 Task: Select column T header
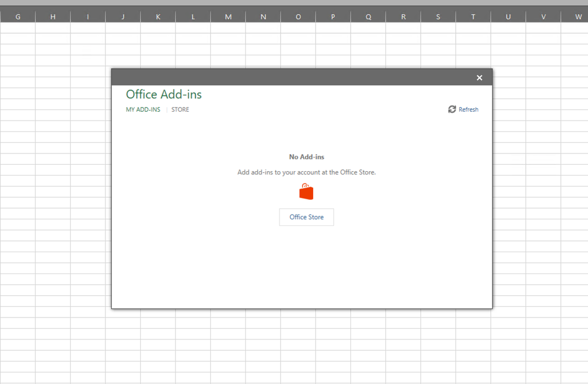pyautogui.click(x=473, y=16)
